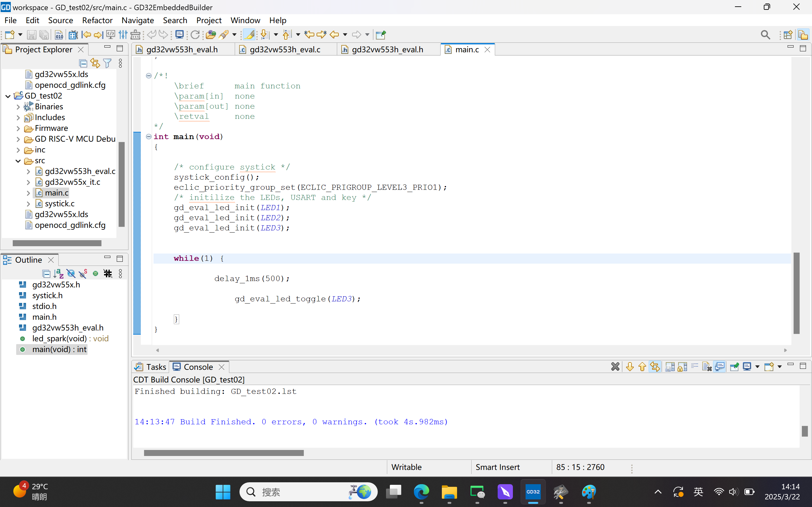Click the search magnifier in toolbar

[765, 35]
